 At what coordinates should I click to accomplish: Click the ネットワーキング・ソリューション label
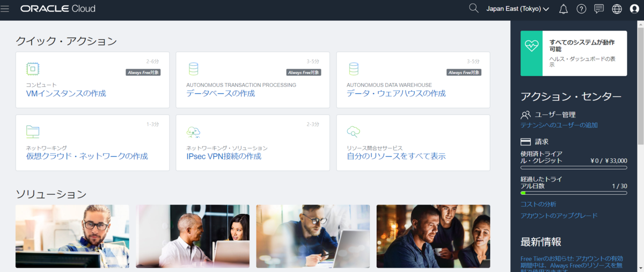(227, 148)
